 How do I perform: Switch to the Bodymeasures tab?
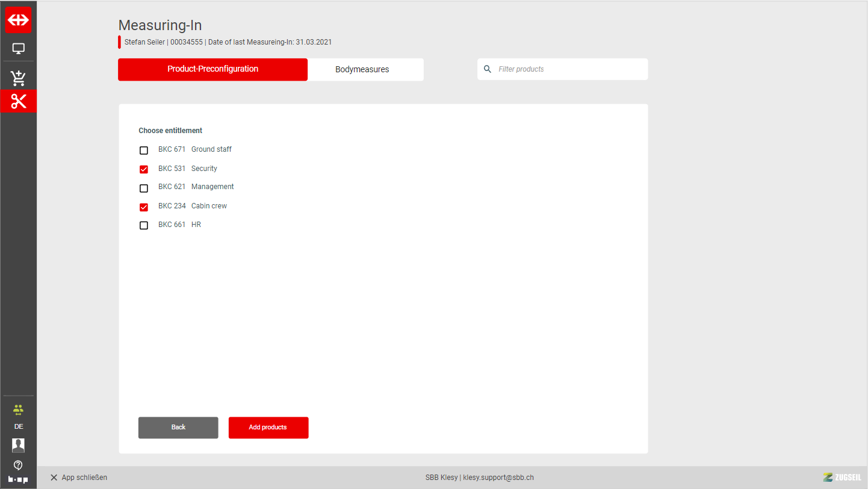click(x=362, y=69)
